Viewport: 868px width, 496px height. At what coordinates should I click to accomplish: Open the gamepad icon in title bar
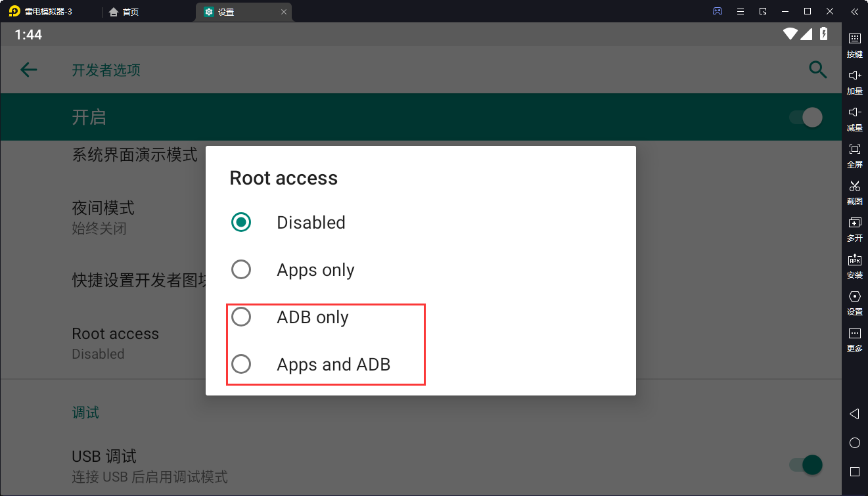pos(718,11)
